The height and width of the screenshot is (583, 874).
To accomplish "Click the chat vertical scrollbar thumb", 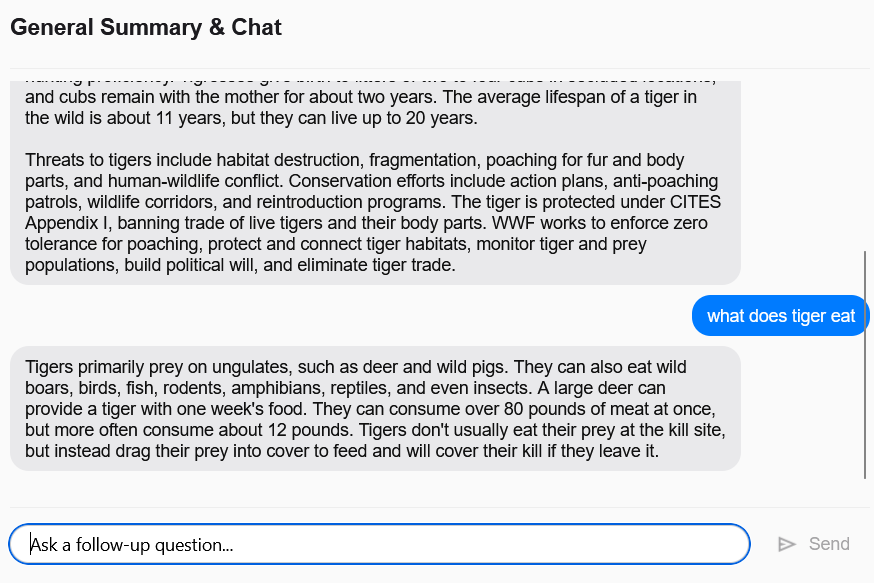I will coord(865,365).
